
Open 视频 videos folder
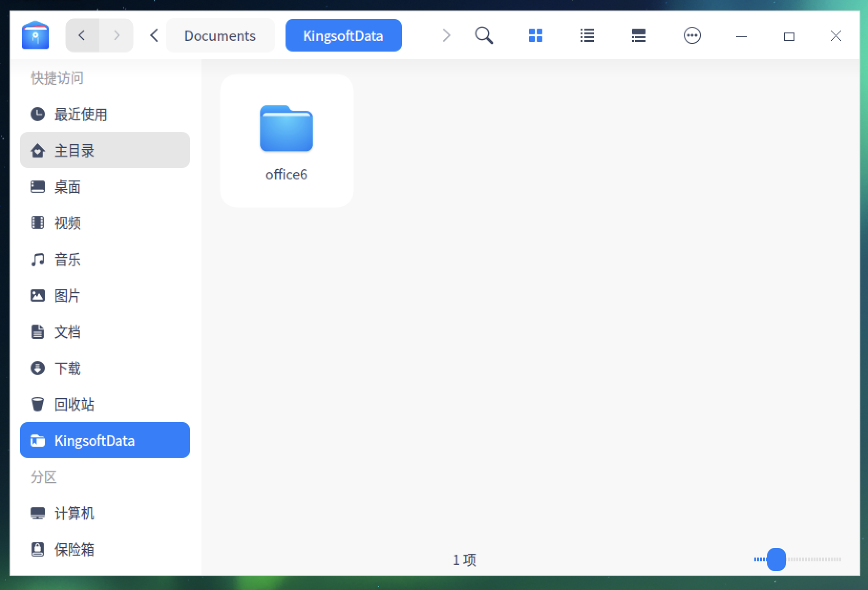105,223
